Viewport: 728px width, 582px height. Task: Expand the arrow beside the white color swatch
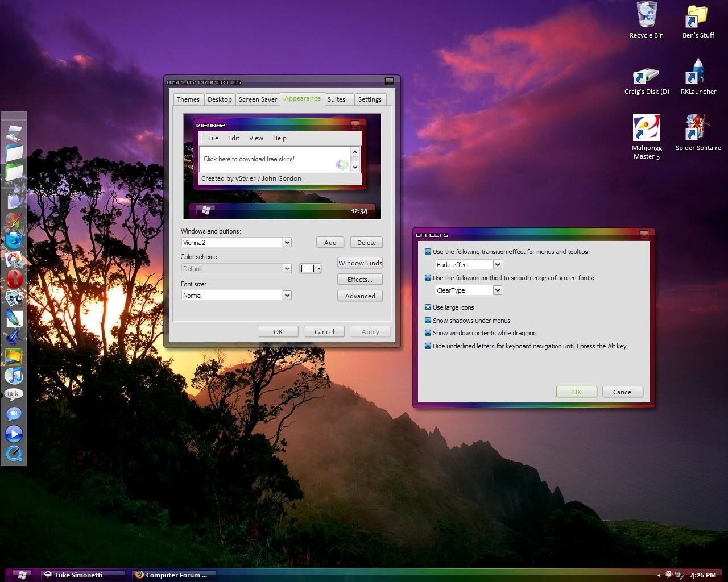click(x=319, y=268)
